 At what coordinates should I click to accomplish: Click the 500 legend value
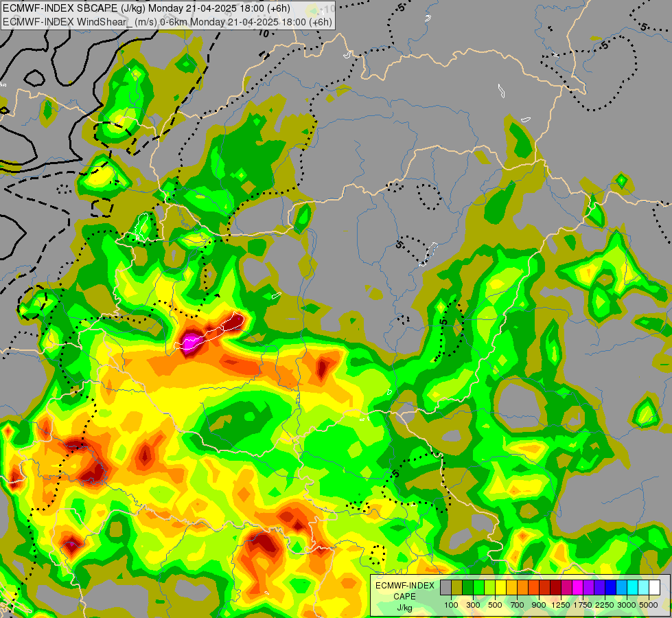(495, 605)
